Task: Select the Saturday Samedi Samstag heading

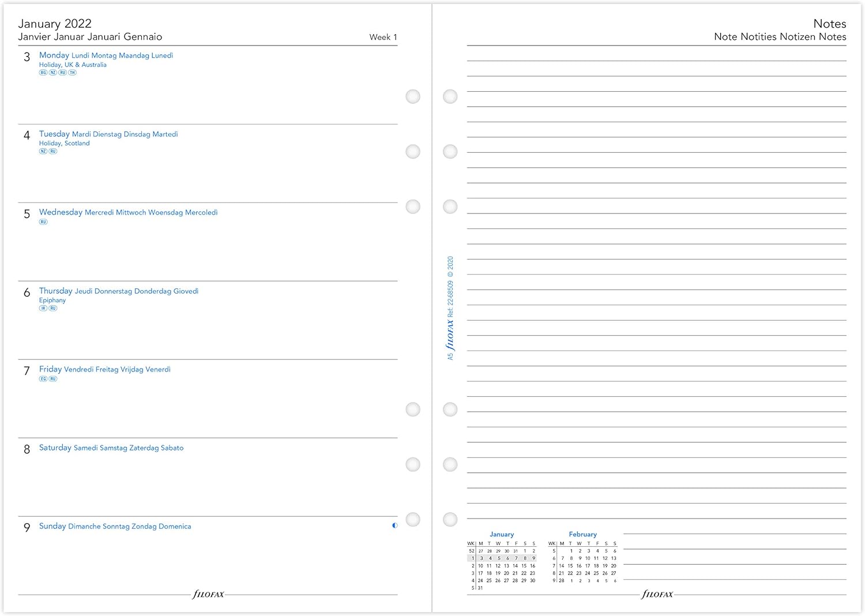Action: [x=111, y=448]
